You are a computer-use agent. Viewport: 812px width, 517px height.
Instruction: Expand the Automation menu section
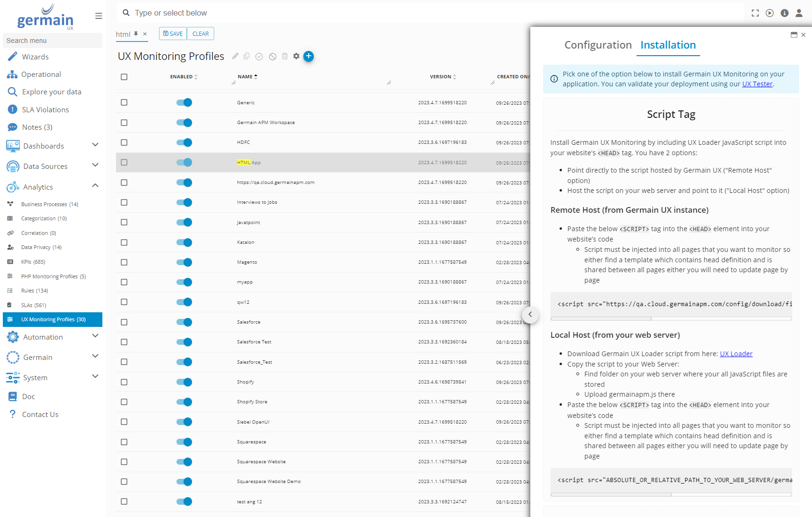tap(95, 336)
